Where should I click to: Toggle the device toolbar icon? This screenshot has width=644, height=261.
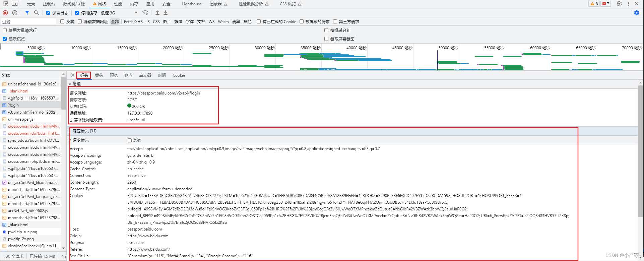point(15,4)
